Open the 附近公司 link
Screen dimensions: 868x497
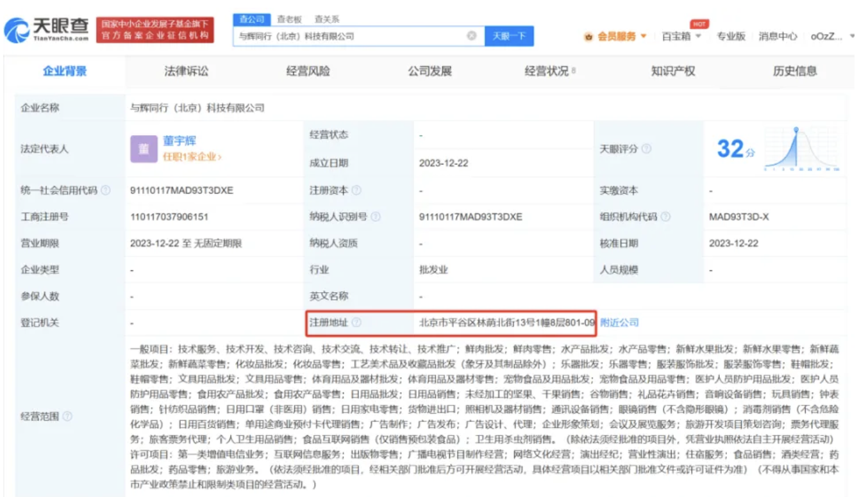619,322
